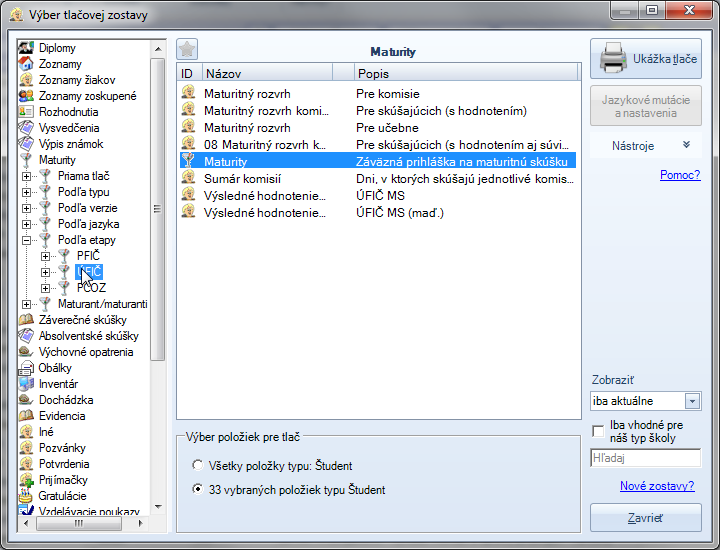
Task: Click the Gratulácie cake icon
Action: click(26, 496)
